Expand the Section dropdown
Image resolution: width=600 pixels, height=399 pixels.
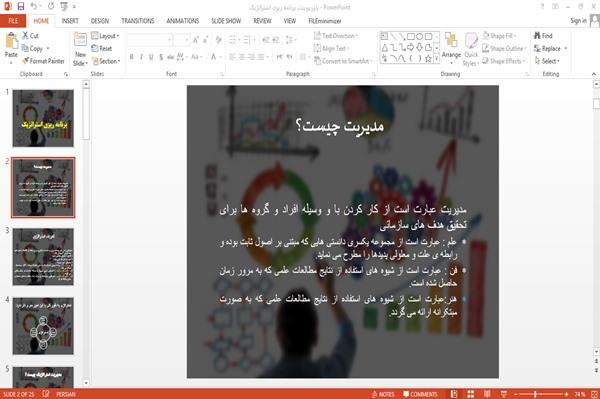[106, 61]
